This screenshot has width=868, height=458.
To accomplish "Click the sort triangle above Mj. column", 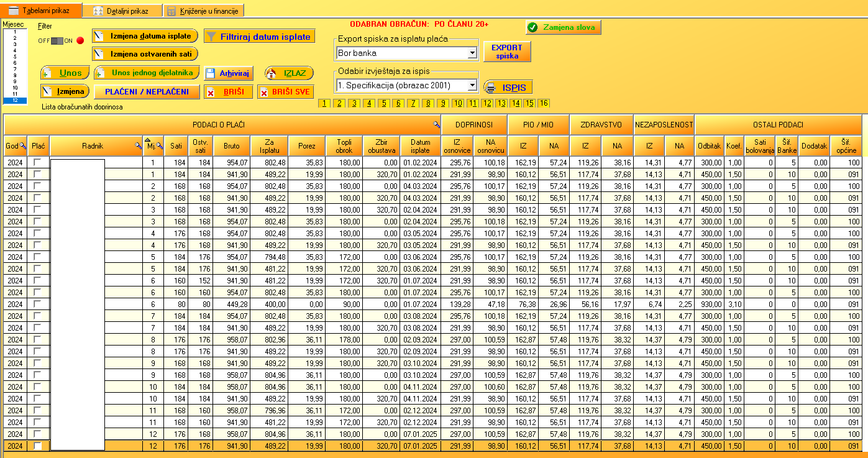I will 148,140.
